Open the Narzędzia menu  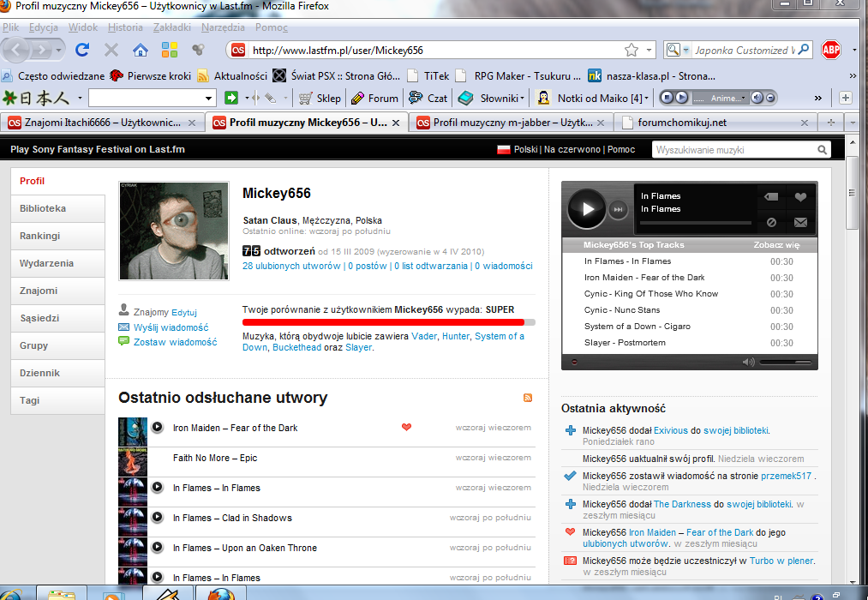[x=223, y=27]
